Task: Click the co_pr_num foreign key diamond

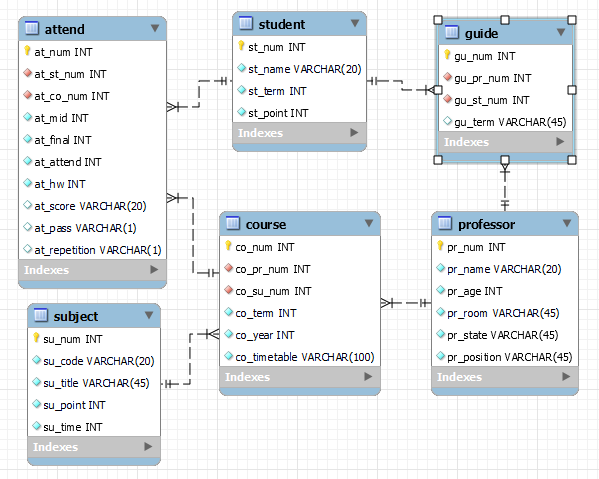Action: tap(228, 268)
